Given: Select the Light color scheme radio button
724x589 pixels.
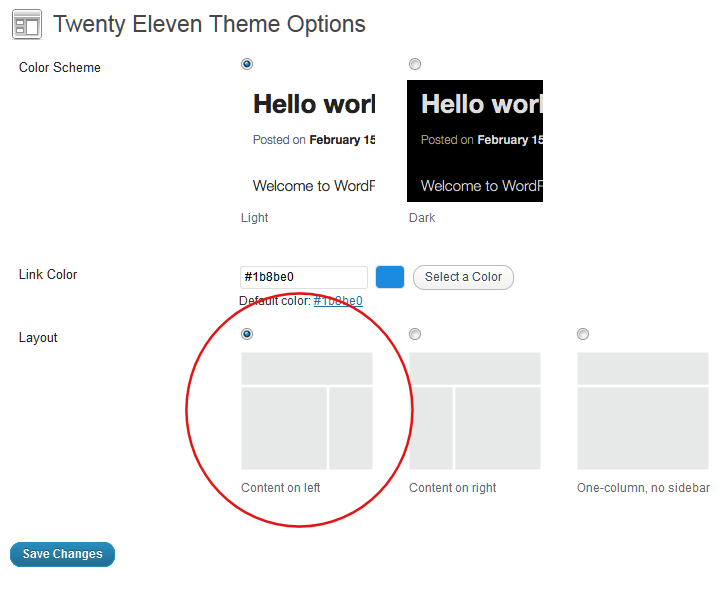Looking at the screenshot, I should point(247,64).
